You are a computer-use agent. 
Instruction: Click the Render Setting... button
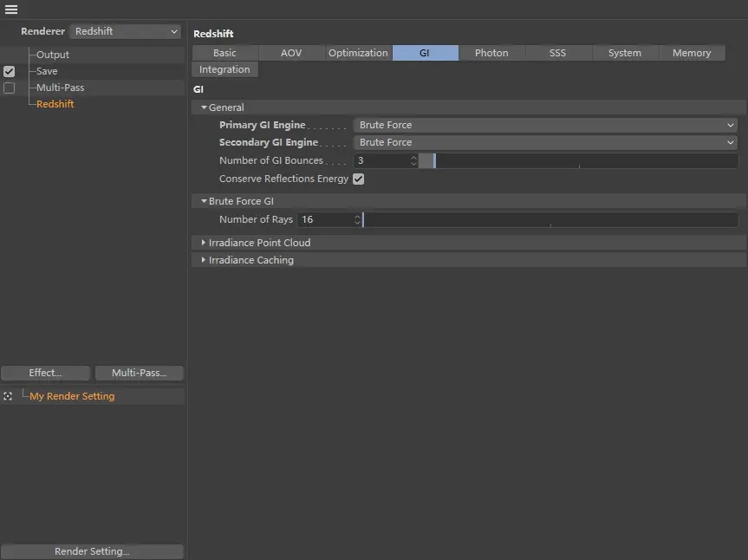coord(92,551)
